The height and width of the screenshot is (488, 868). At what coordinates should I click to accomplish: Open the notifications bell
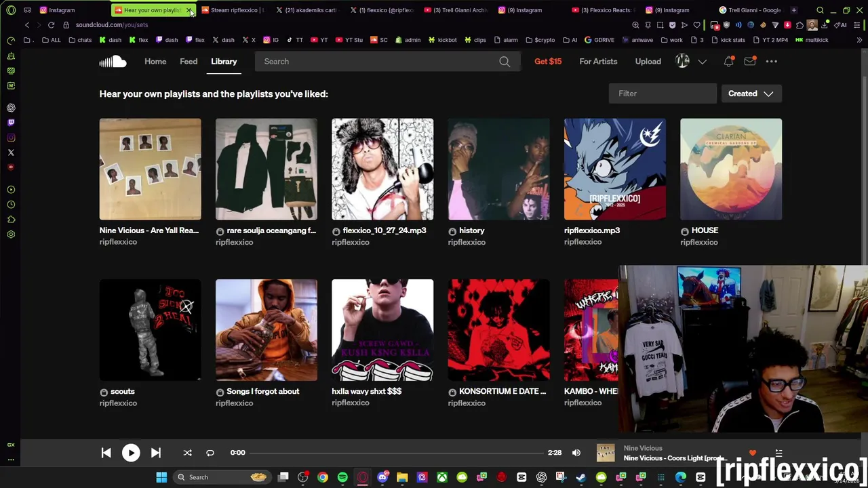729,62
